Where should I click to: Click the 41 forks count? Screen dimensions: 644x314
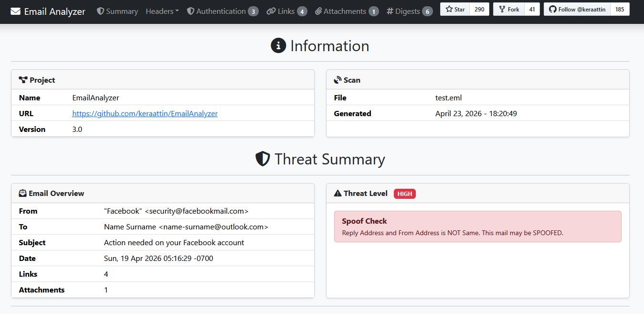[x=532, y=9]
